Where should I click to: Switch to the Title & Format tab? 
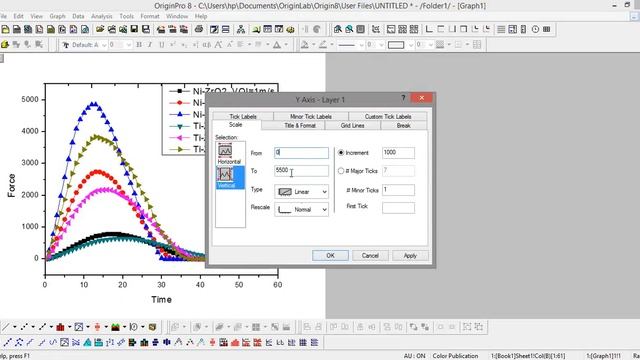pyautogui.click(x=300, y=126)
